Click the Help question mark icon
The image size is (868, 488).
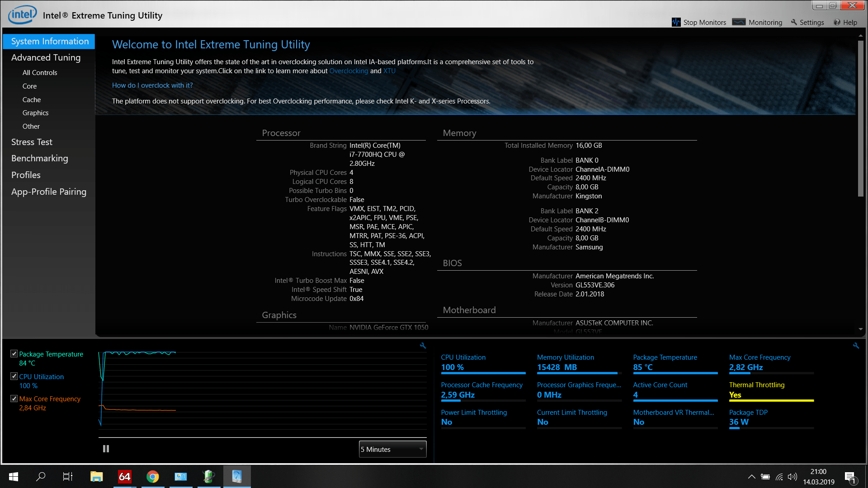point(837,22)
